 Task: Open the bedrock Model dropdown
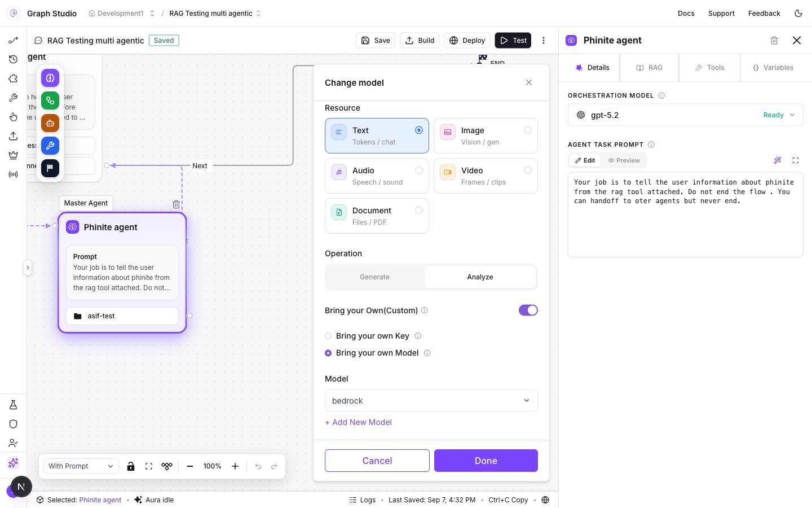pyautogui.click(x=431, y=401)
